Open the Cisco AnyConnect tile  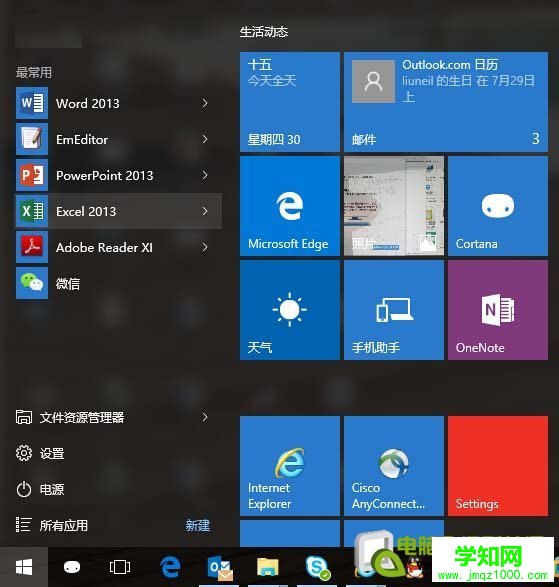pos(394,466)
